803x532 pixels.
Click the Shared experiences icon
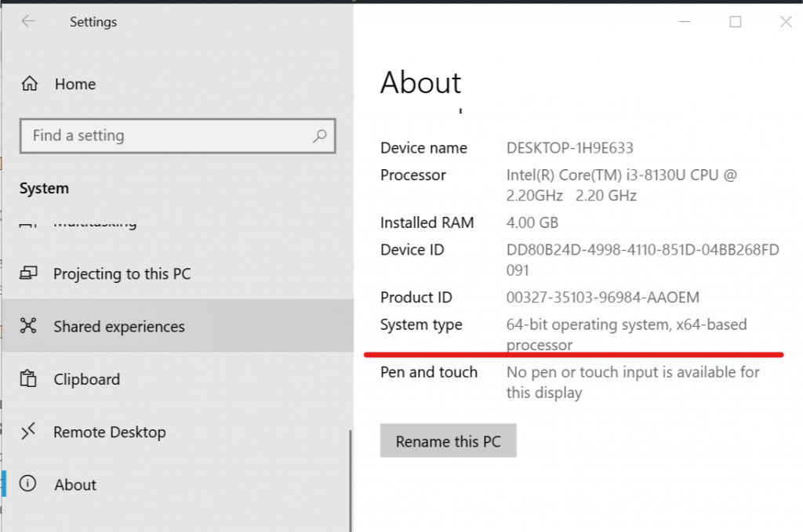[x=28, y=325]
